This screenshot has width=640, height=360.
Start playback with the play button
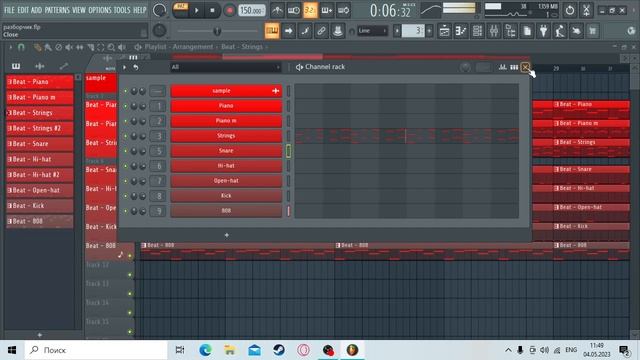pyautogui.click(x=196, y=10)
